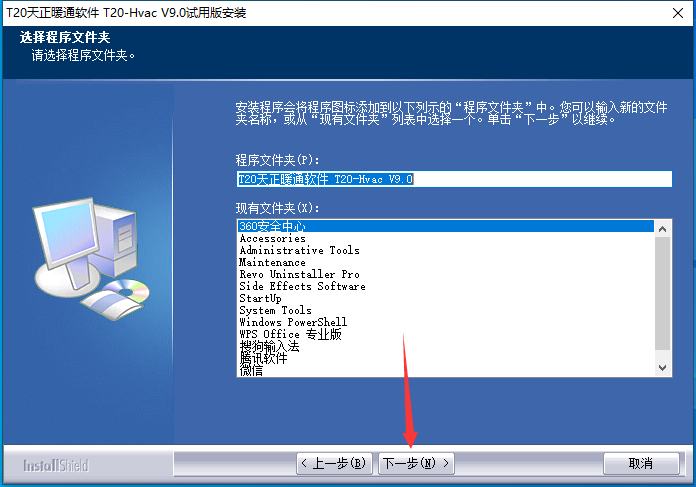696x487 pixels.
Task: Click the folder list scrollbar thumb
Action: pos(663,294)
